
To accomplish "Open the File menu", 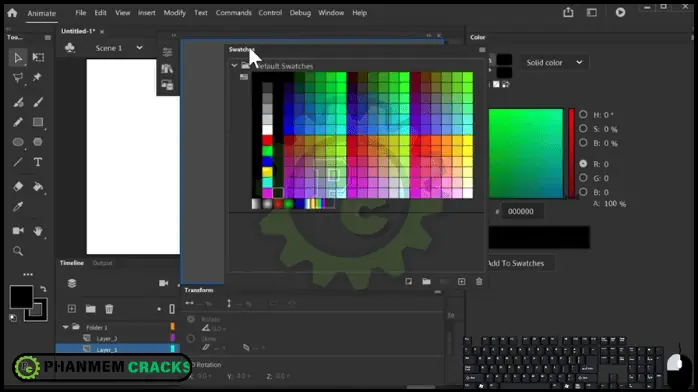I will coord(81,13).
